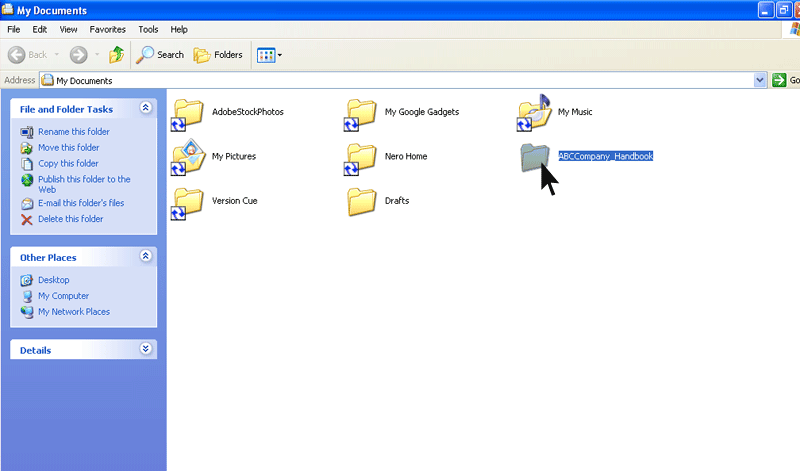Click the My Google Gadgets label

point(422,112)
